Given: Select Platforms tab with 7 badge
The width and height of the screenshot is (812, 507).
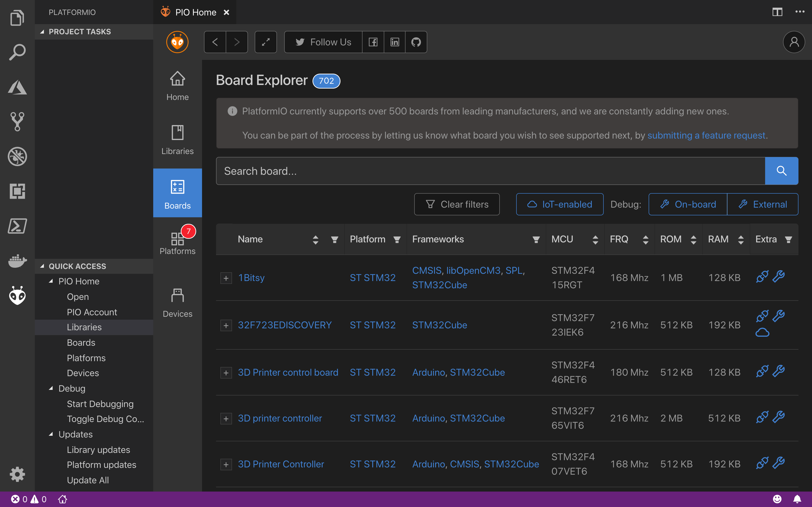Looking at the screenshot, I should click(x=177, y=243).
